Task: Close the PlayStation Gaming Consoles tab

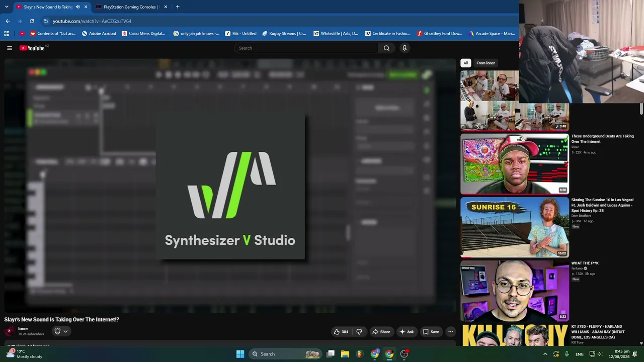Action: [166, 7]
